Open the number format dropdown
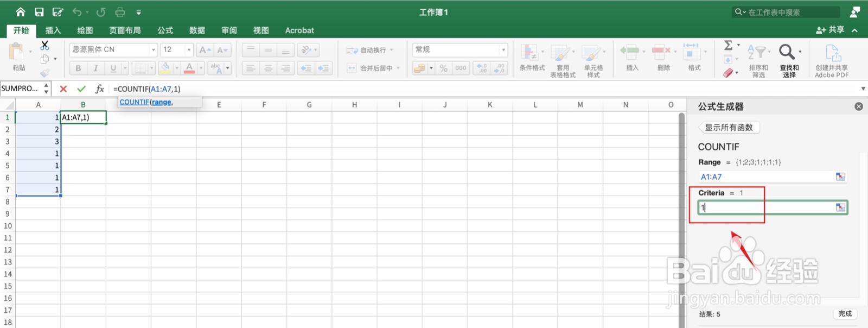Viewport: 868px width, 328px height. coord(503,50)
